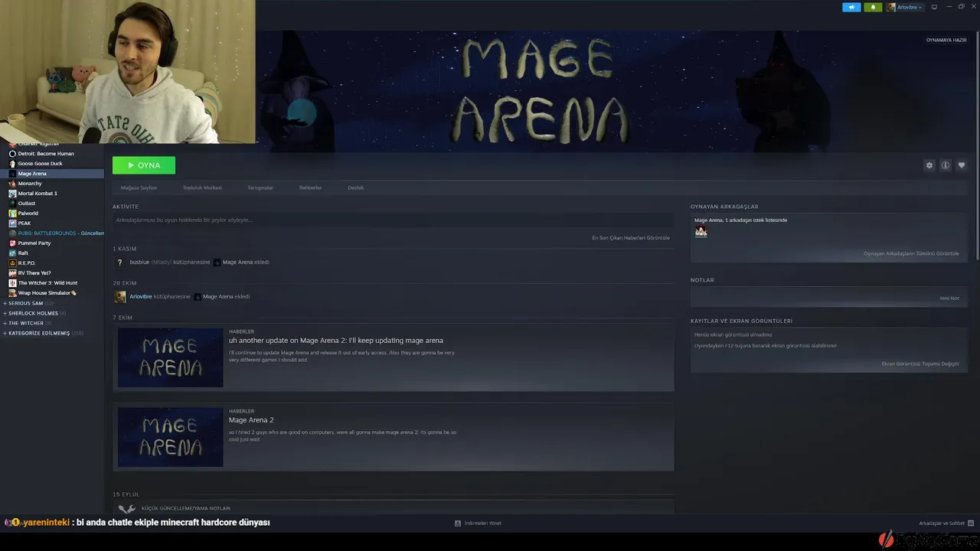Open the 'Mage Arena 2' news headline
The image size is (980, 551).
pyautogui.click(x=251, y=420)
